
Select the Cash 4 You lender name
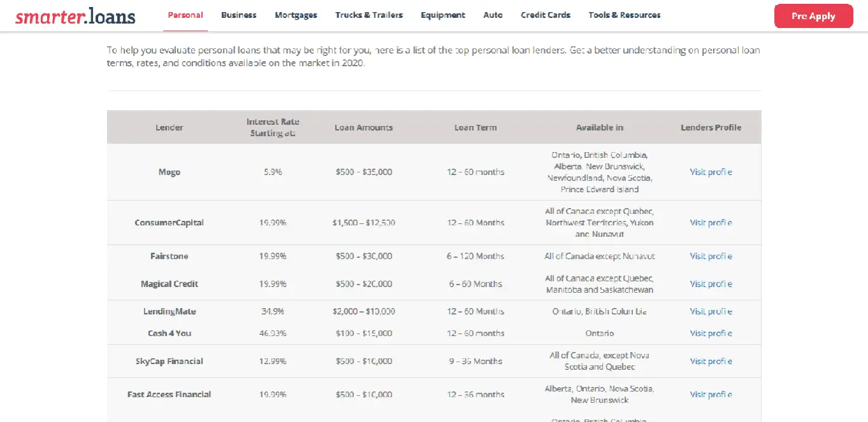tap(169, 333)
